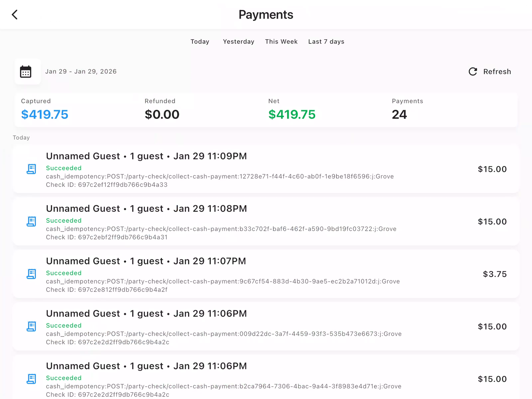Screen dimensions: 532x399
Task: Select the Last 7 days filter
Action: click(326, 42)
